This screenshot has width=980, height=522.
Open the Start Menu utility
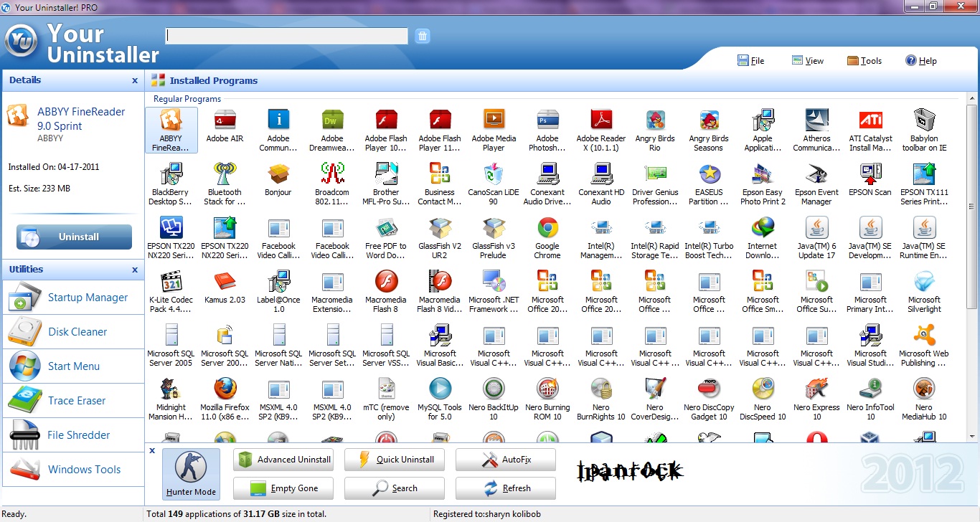72,366
